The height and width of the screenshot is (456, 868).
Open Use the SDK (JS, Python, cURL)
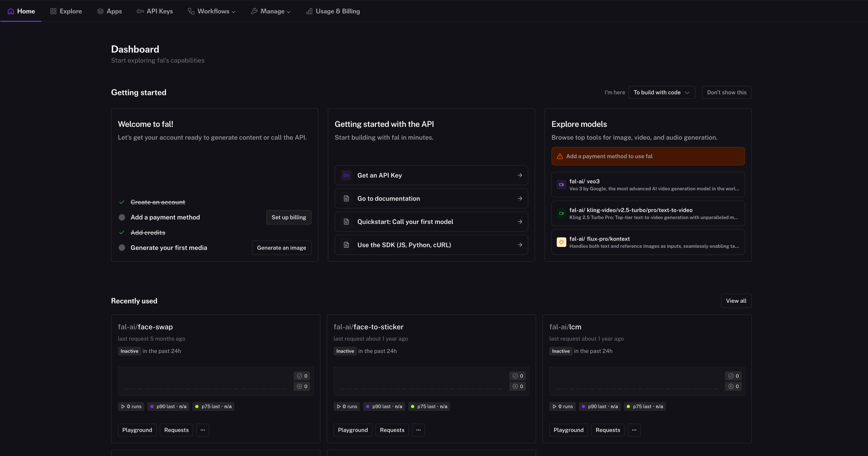431,245
